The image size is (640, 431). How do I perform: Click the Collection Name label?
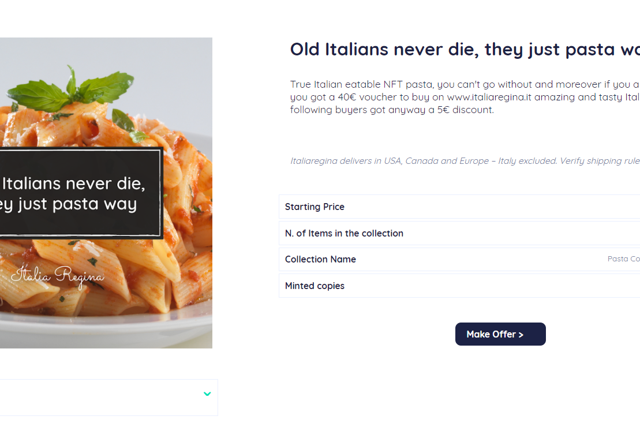pos(320,259)
